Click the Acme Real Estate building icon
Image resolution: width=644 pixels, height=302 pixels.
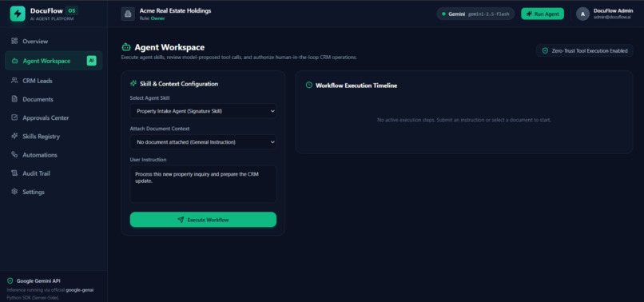pos(128,14)
